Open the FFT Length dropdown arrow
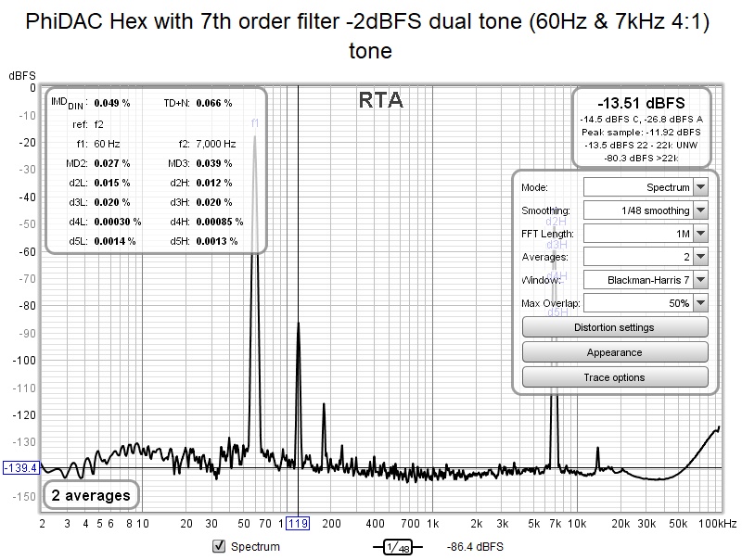The image size is (742, 560). tap(701, 233)
